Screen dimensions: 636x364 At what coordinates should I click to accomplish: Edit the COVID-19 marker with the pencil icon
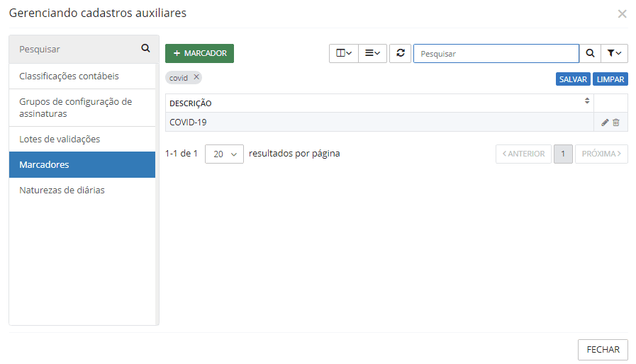(605, 123)
